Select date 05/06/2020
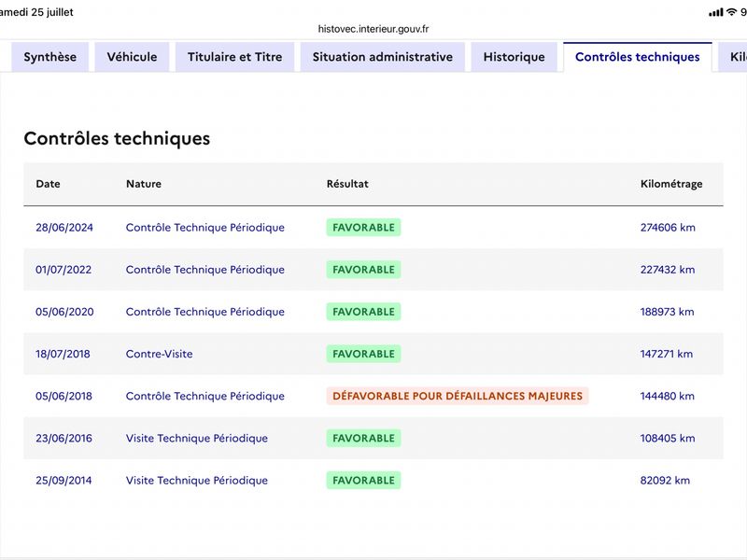The width and height of the screenshot is (747, 560). [x=64, y=312]
